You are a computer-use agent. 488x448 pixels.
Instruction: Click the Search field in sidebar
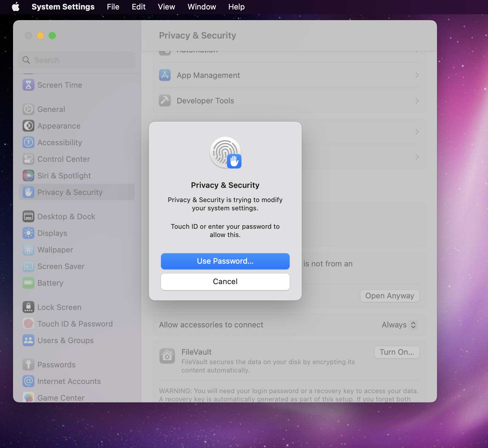pyautogui.click(x=77, y=60)
